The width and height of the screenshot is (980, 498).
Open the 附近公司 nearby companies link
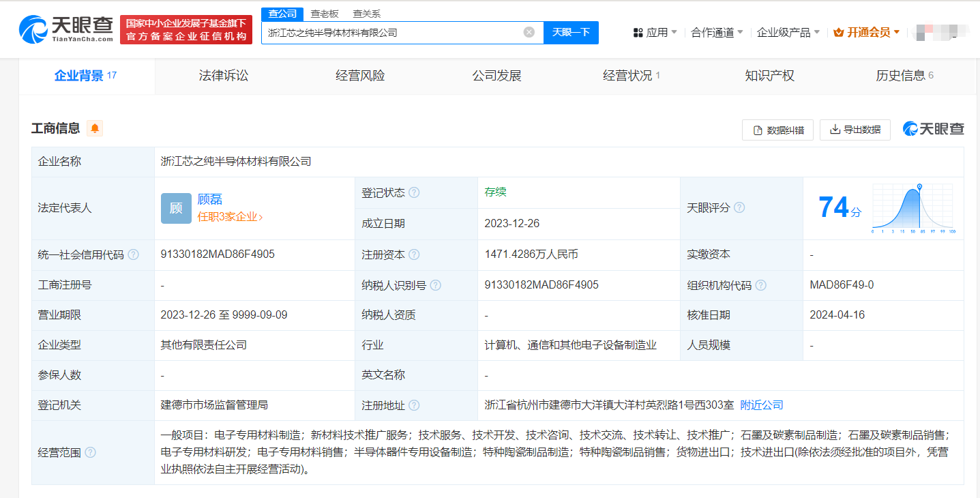(x=762, y=405)
